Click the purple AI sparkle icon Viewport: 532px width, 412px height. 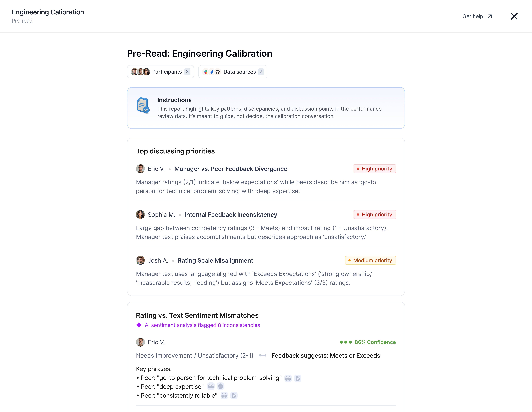click(139, 325)
